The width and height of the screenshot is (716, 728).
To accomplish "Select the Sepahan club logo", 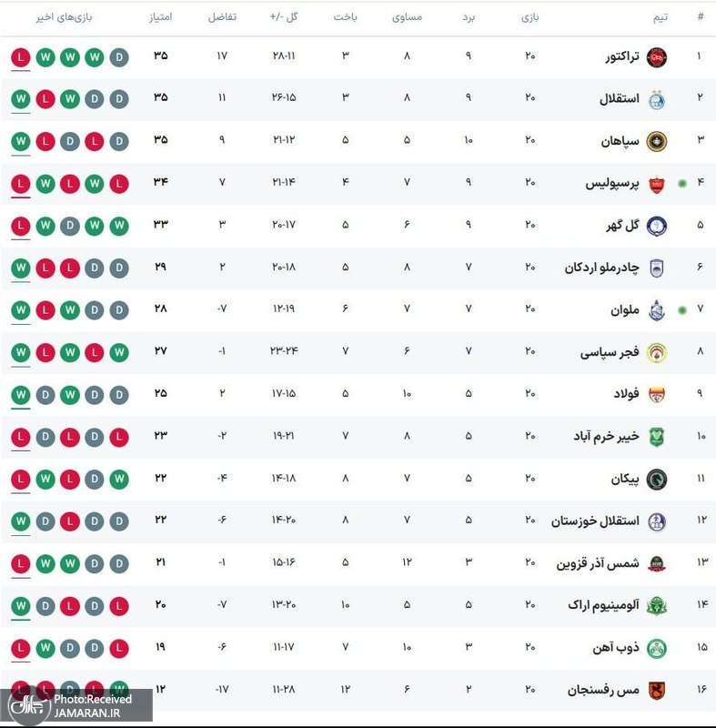I will pos(656,141).
